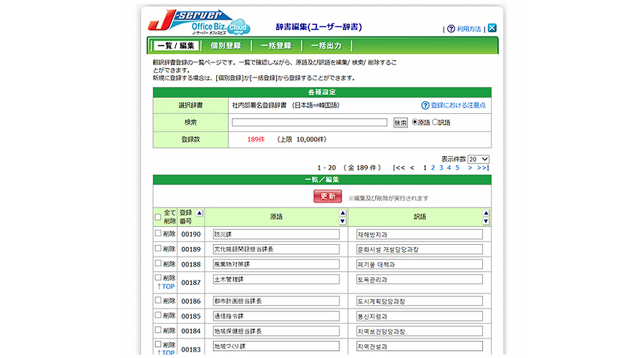Screen dimensions: 644x358
Task: Click ↑TOP link in row 00187
Action: tap(166, 286)
